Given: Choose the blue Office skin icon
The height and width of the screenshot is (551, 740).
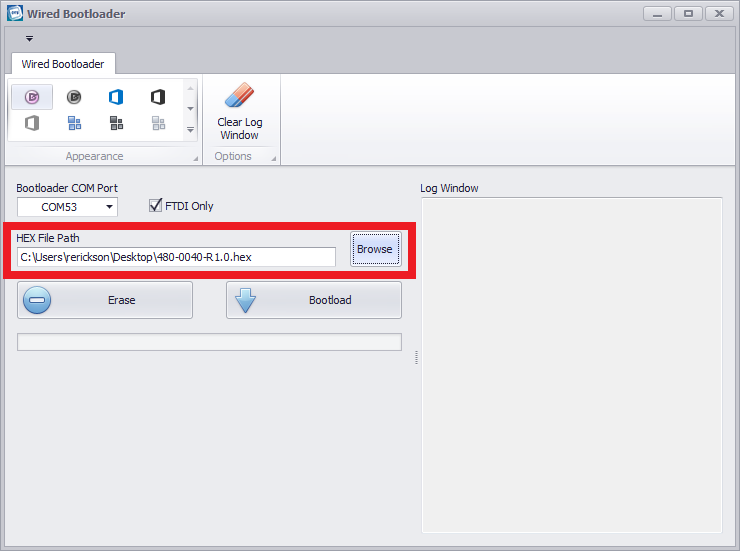Looking at the screenshot, I should point(116,97).
